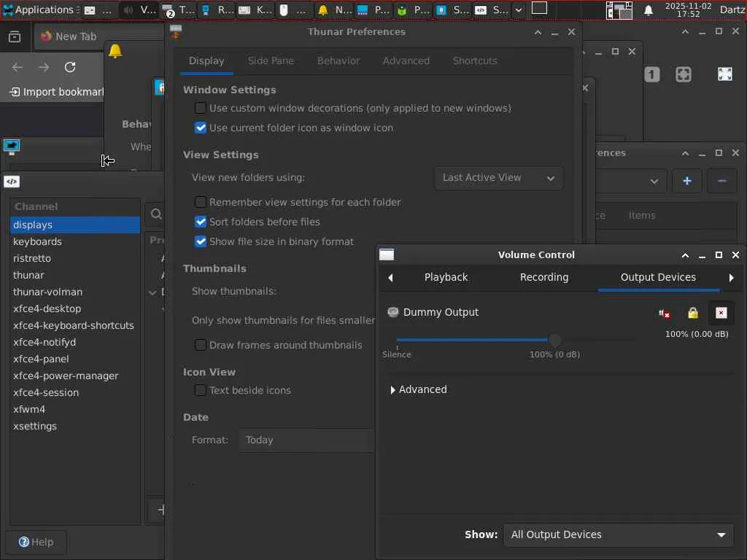
Task: Open the notification bell in panel tray
Action: 649,10
